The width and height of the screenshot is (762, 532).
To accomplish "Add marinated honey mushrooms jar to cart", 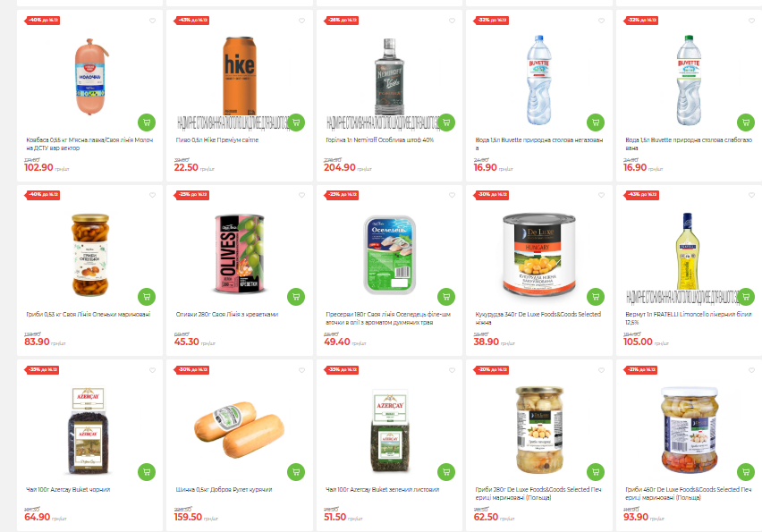I will (x=147, y=296).
